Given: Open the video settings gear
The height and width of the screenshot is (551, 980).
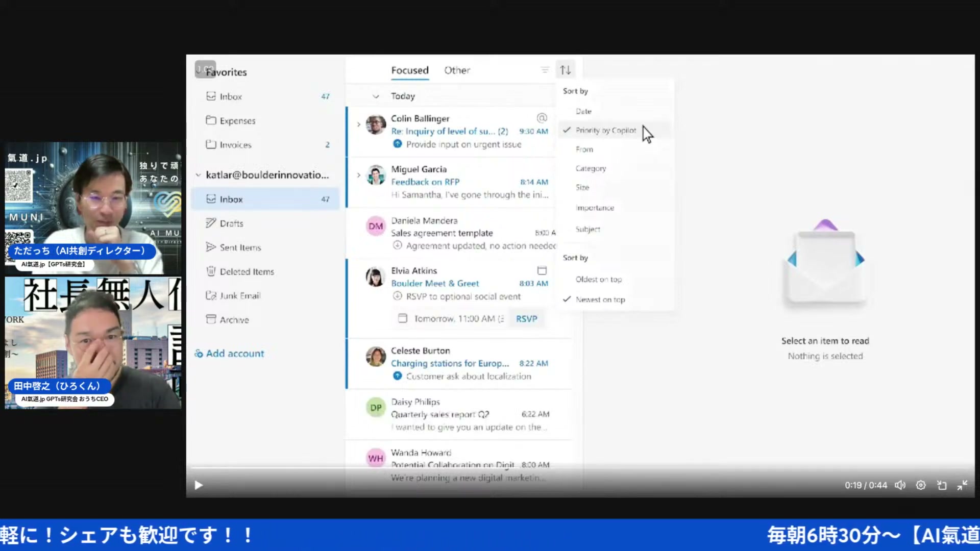Looking at the screenshot, I should pyautogui.click(x=921, y=485).
